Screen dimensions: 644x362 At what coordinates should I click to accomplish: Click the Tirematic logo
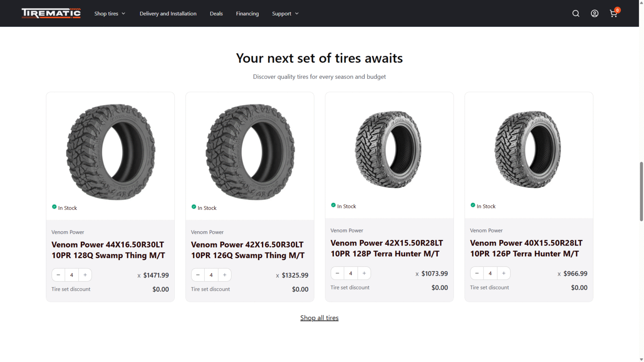pyautogui.click(x=51, y=13)
